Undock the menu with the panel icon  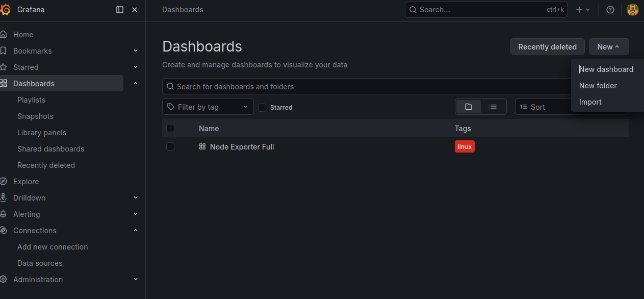(120, 10)
